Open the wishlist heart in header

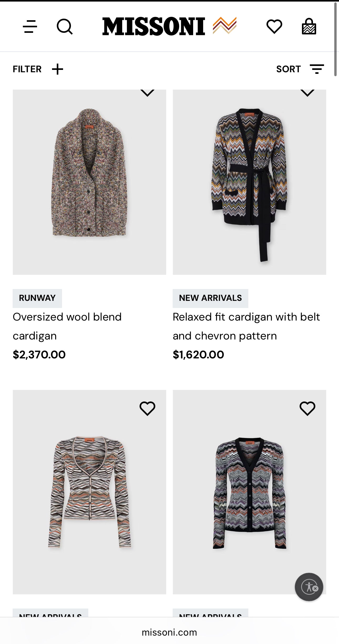pyautogui.click(x=274, y=27)
